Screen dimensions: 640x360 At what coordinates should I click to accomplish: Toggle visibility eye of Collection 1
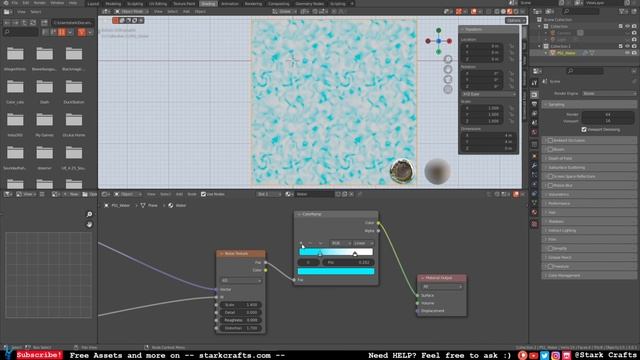pos(628,46)
